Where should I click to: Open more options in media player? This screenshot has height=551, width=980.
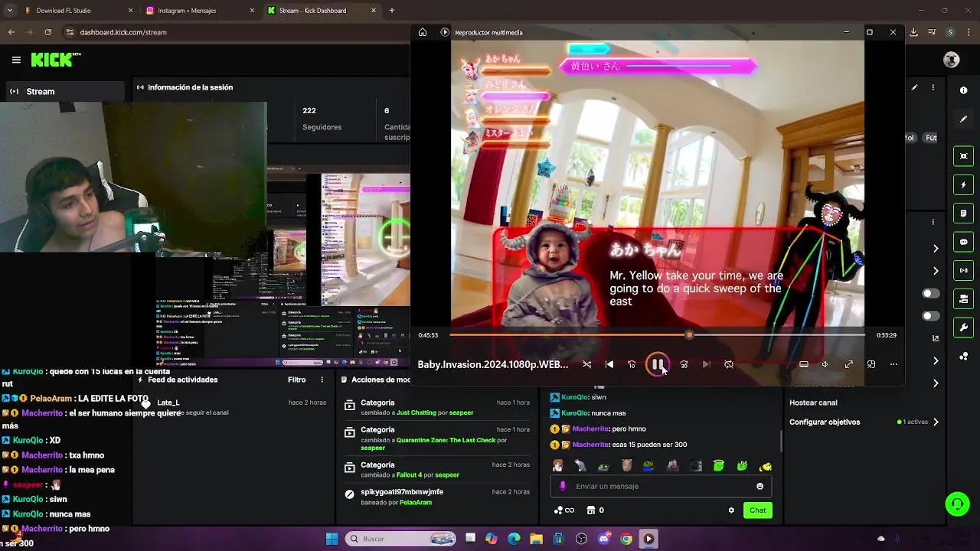[x=893, y=364]
